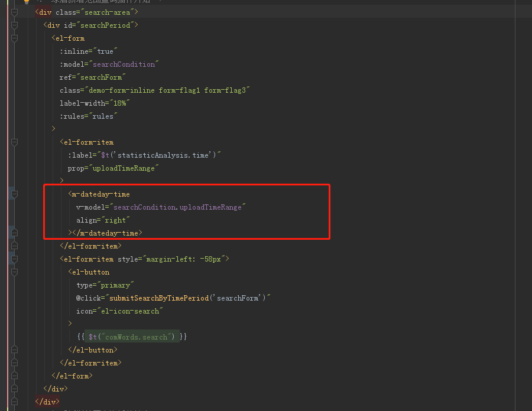Click fold end marker beside closing m-dateday-time tag

(x=14, y=233)
